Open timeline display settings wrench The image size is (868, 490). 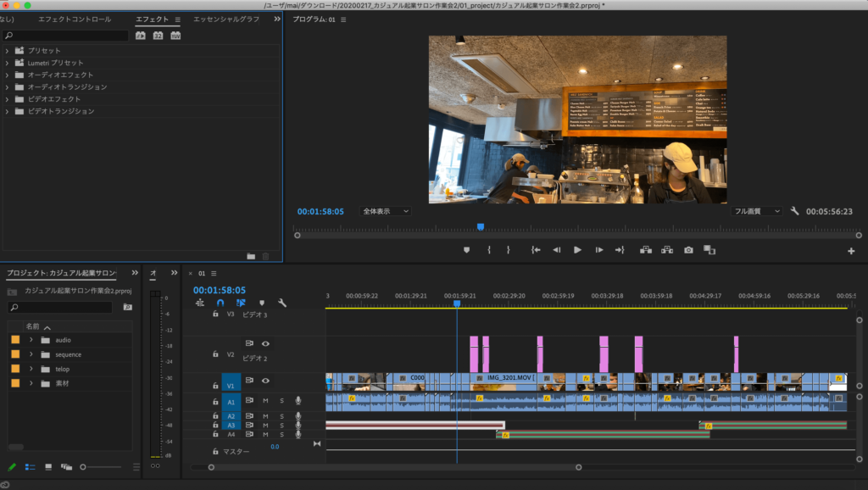pos(282,303)
